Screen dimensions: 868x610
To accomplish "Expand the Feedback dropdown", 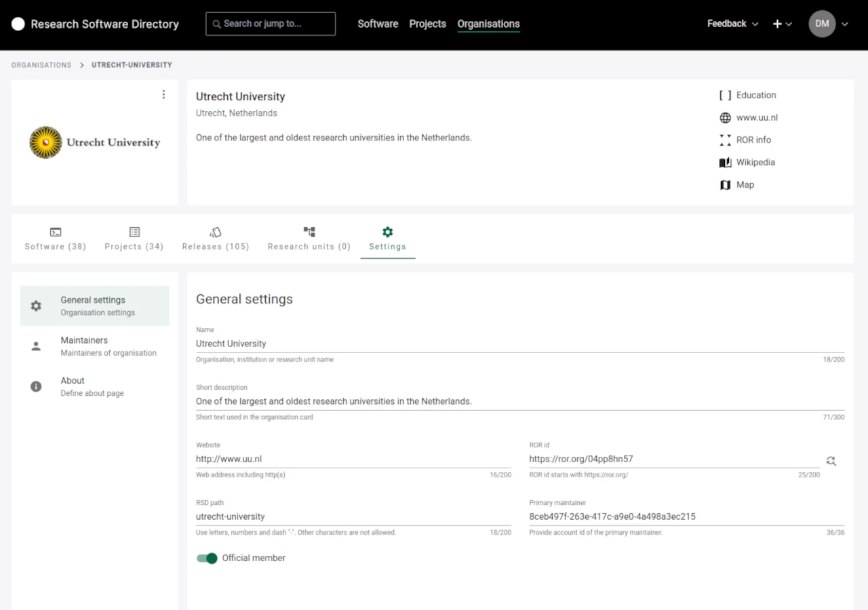I will click(x=732, y=24).
